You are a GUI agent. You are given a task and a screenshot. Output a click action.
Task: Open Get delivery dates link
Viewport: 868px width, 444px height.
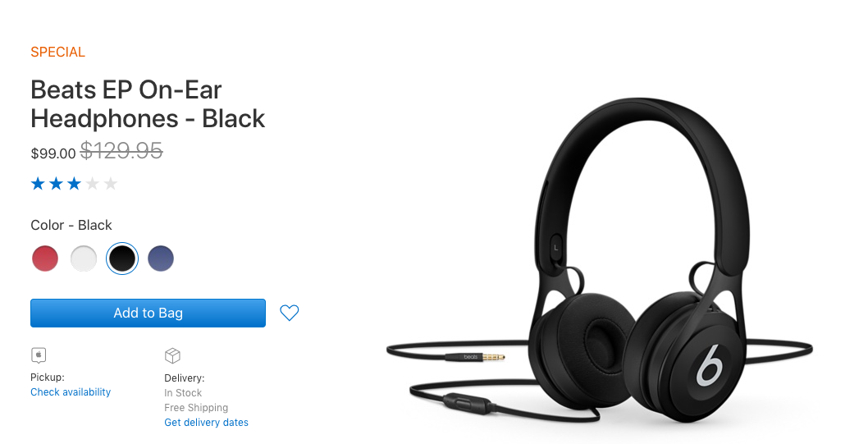[206, 423]
